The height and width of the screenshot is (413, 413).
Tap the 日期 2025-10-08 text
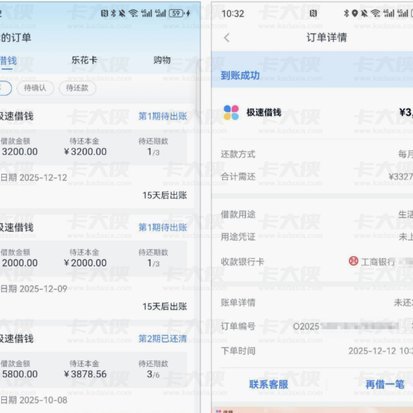(34, 400)
